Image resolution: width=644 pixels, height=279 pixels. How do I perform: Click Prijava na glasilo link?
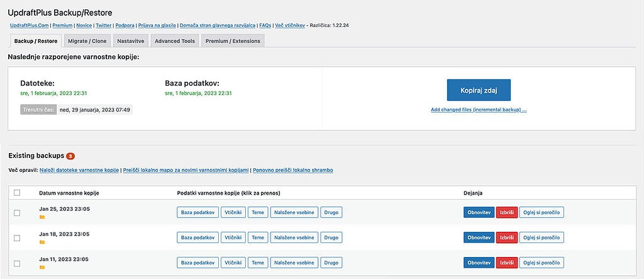tap(157, 26)
